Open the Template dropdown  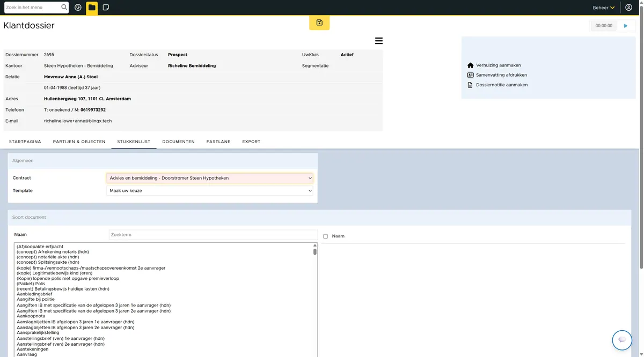click(x=209, y=191)
